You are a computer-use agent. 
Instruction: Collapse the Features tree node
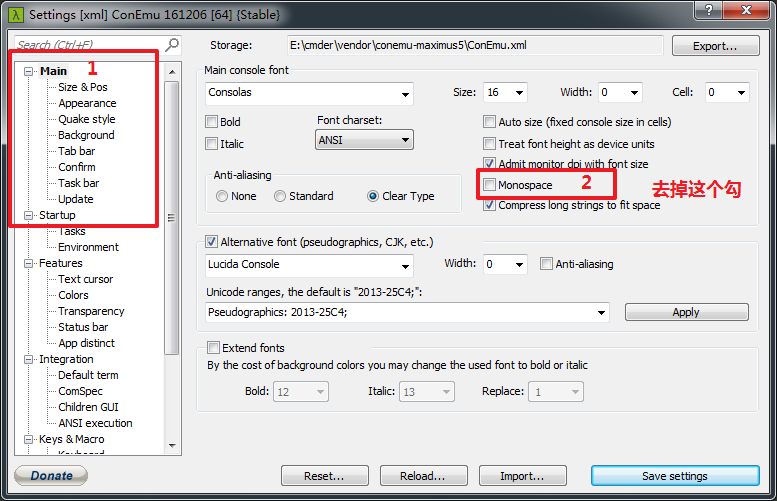28,263
